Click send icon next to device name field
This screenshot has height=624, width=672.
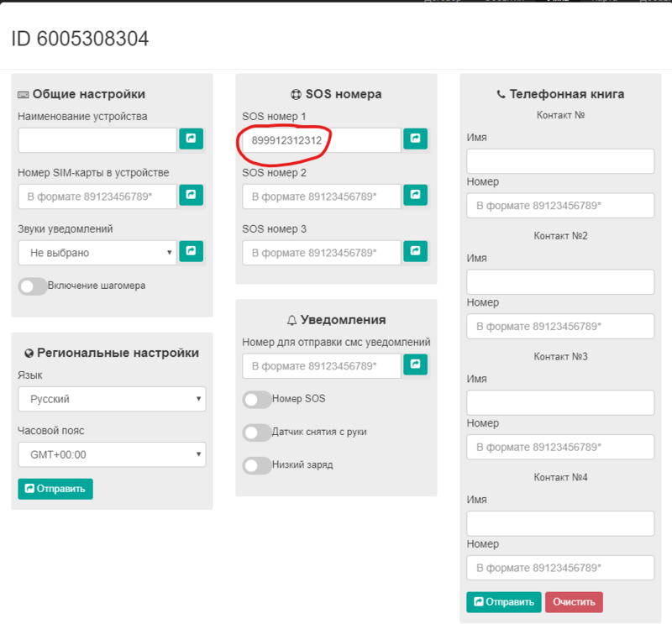point(192,139)
